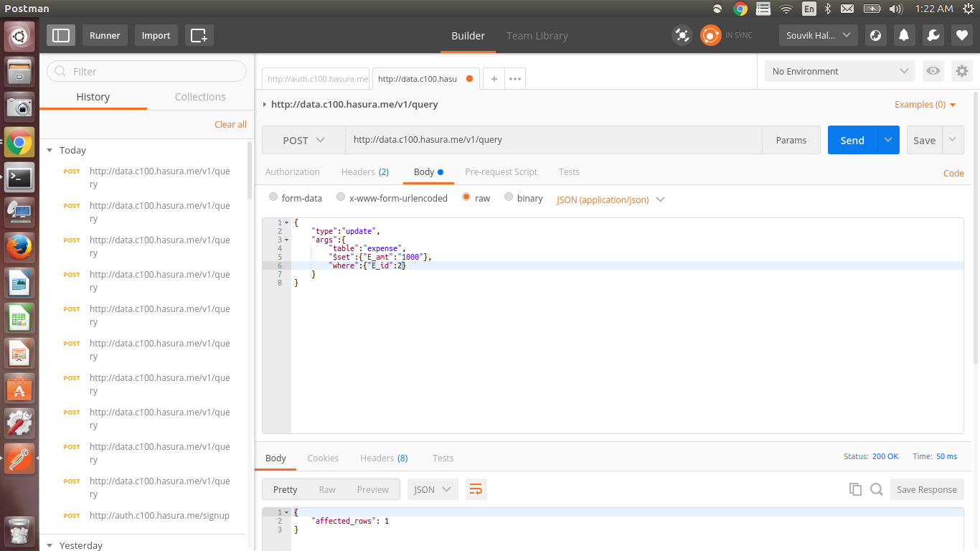The width and height of the screenshot is (980, 551).
Task: Add a new request tab with plus
Action: click(x=494, y=78)
